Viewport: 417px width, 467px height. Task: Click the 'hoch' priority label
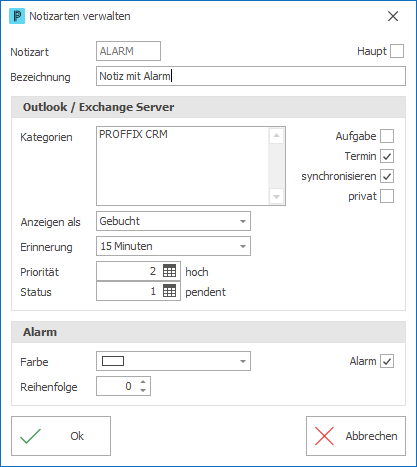(x=197, y=272)
